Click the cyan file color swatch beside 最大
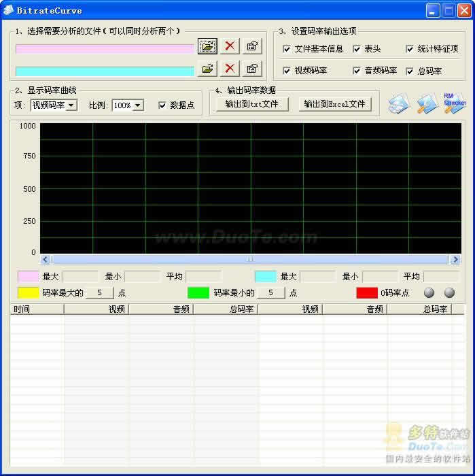This screenshot has height=476, width=475. [266, 277]
